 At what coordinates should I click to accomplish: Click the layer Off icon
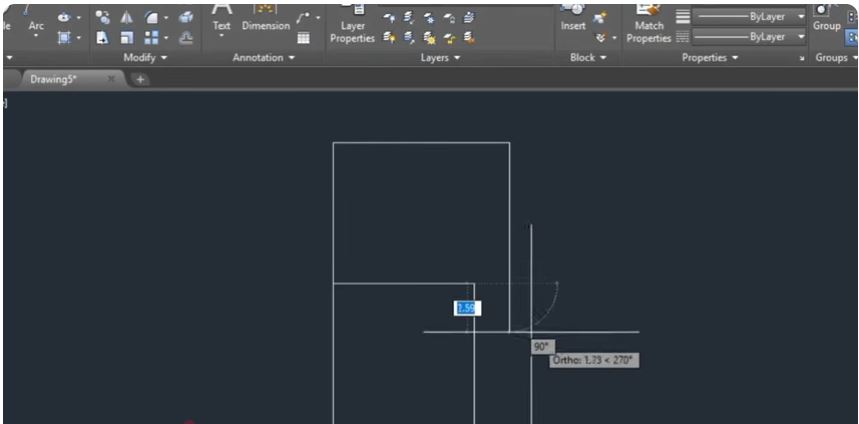tap(389, 18)
